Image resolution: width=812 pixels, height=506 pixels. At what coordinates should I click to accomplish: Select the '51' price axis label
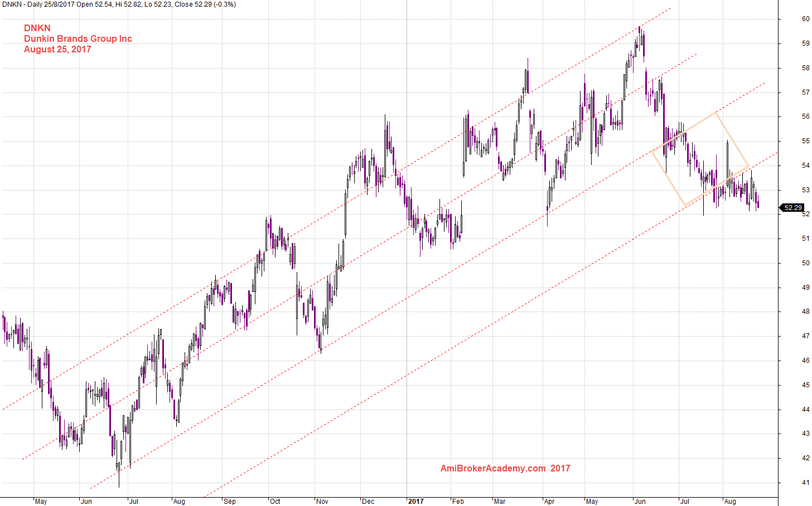(x=805, y=239)
